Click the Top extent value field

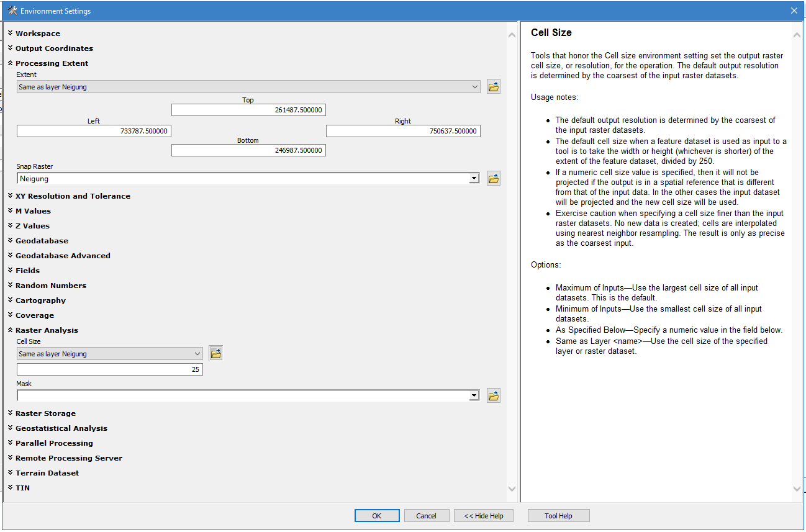coord(248,110)
